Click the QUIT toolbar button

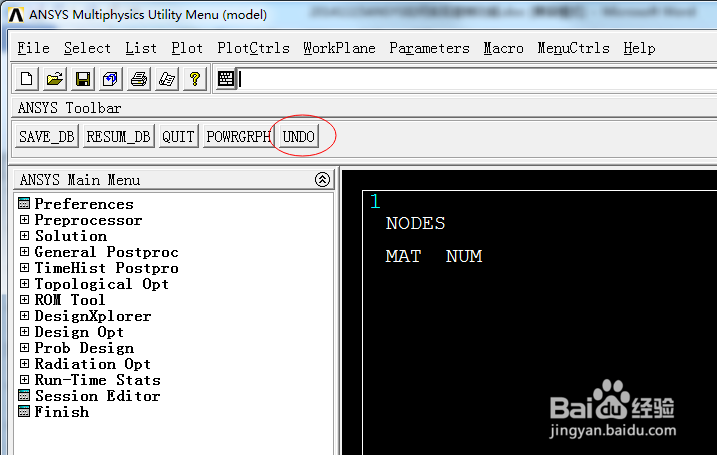click(x=178, y=136)
